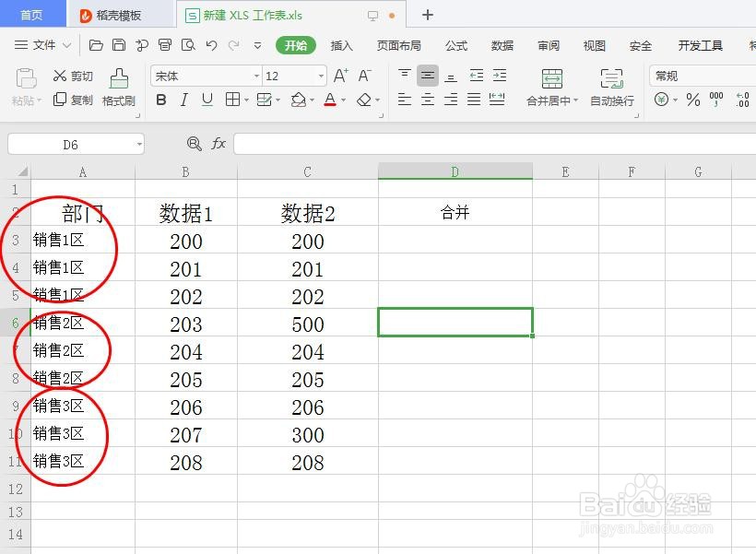Click the Undo icon

[x=211, y=44]
